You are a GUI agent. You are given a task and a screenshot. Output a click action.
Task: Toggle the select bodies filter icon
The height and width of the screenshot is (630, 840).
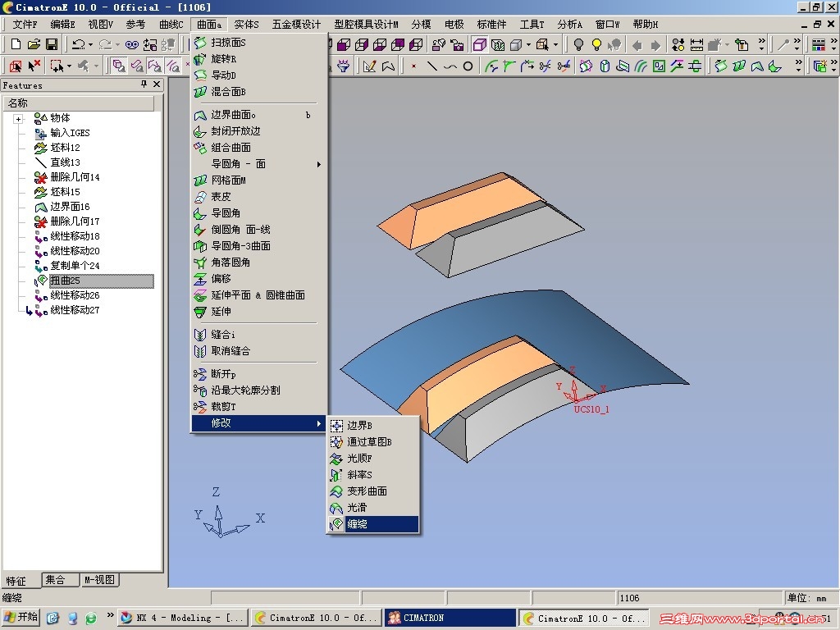click(x=118, y=66)
